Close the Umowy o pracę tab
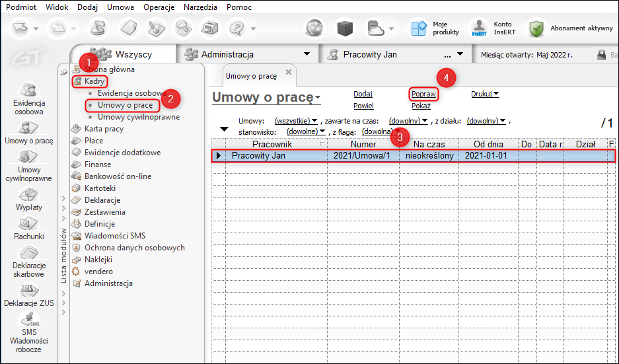This screenshot has height=364, width=619. [x=289, y=72]
